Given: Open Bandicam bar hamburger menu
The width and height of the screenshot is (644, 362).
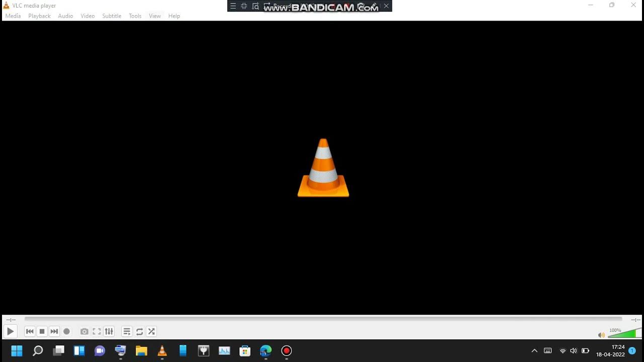Looking at the screenshot, I should point(233,6).
